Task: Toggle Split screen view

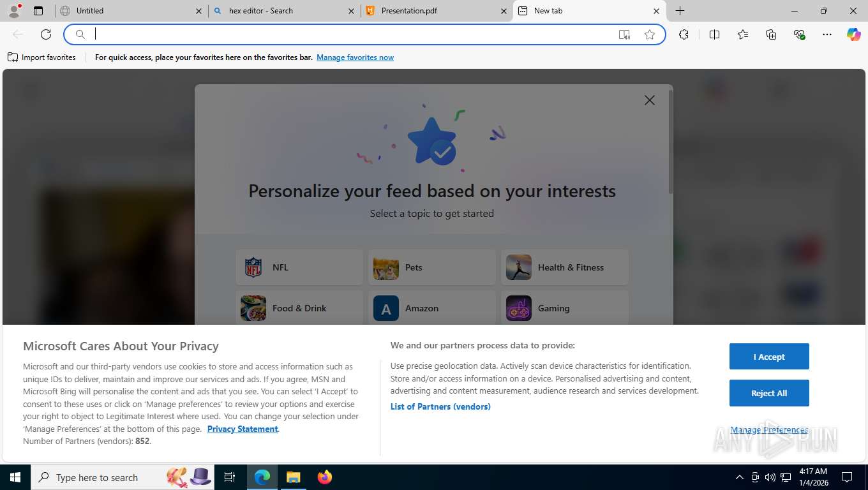Action: click(715, 34)
